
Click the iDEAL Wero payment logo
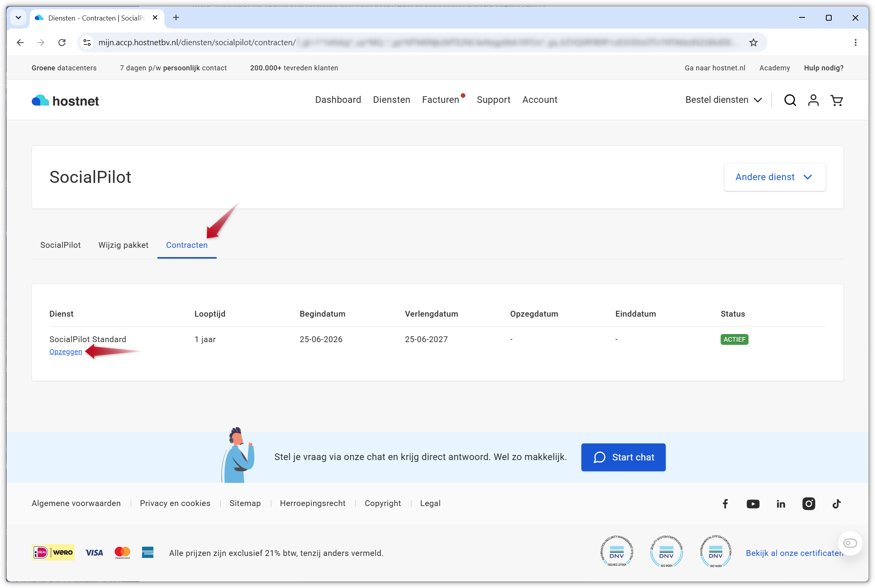[53, 552]
